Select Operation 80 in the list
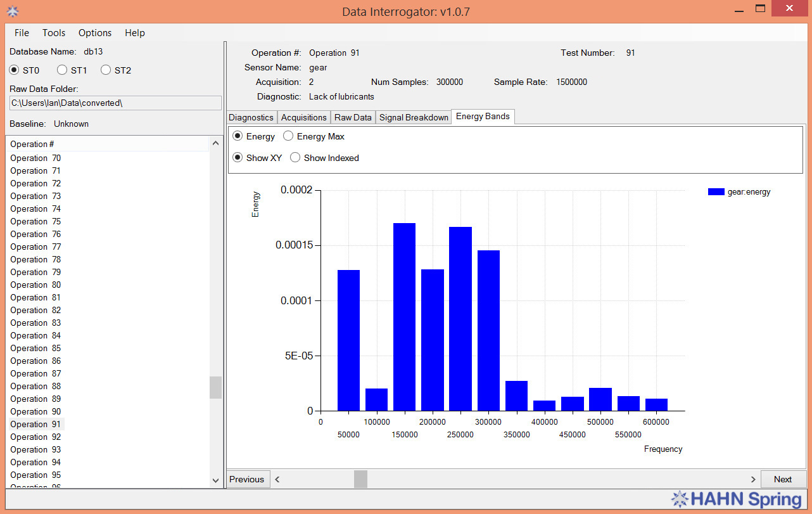This screenshot has width=812, height=514. 35,285
